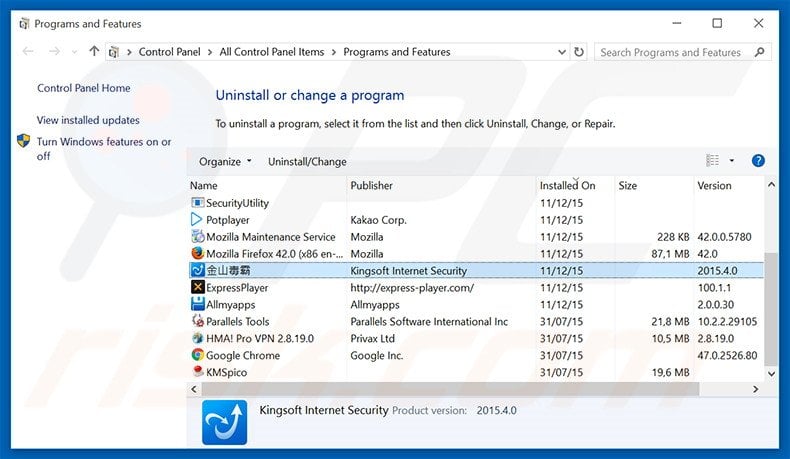Click the Google Chrome icon
The width and height of the screenshot is (790, 459).
(x=198, y=355)
